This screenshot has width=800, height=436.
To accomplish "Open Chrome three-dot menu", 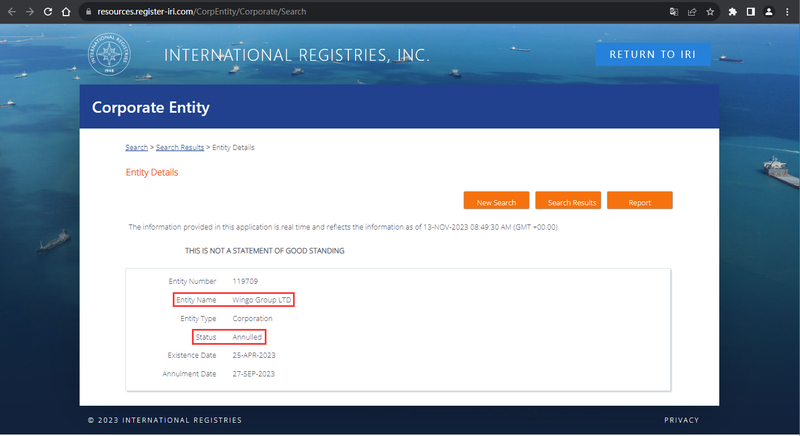I will point(787,12).
